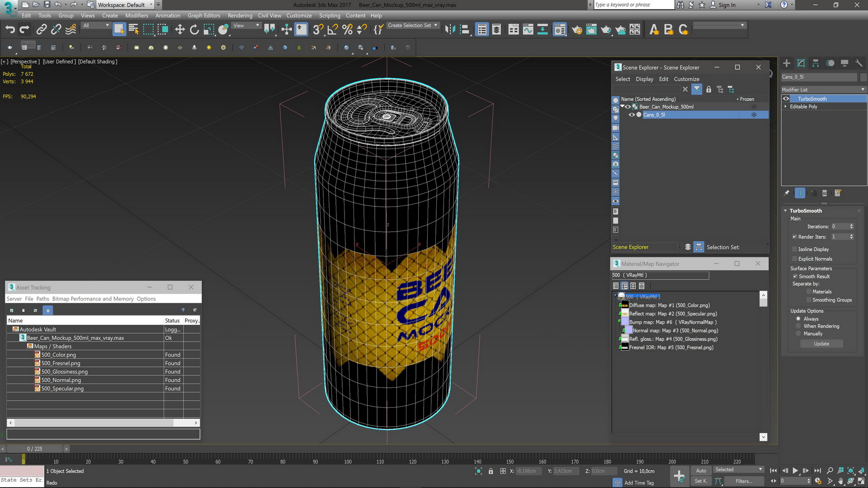Click the Bind to Space Warp icon
This screenshot has height=488, width=868.
coord(71,30)
